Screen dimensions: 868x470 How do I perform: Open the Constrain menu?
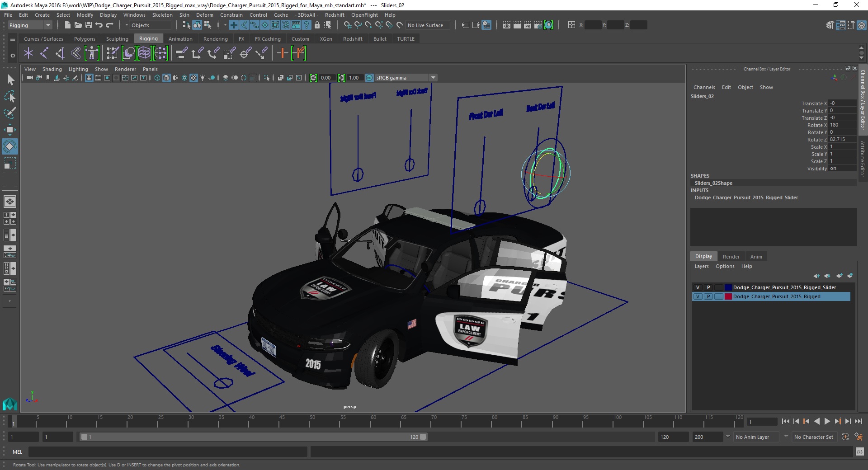[231, 15]
